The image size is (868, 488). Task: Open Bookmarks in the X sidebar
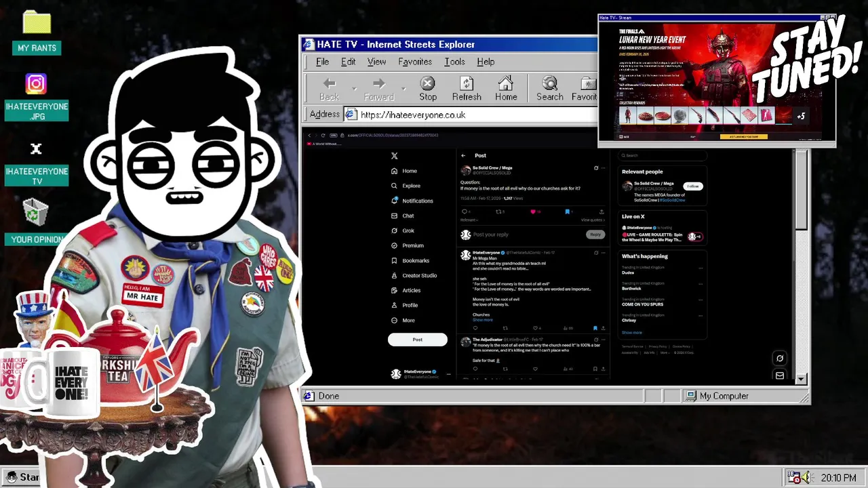410,260
